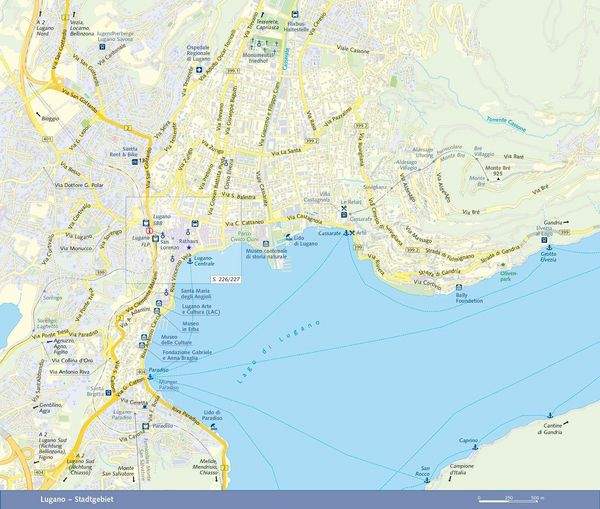Select the Le Relais restaurant cutlery icon
The image size is (600, 509).
point(344,209)
